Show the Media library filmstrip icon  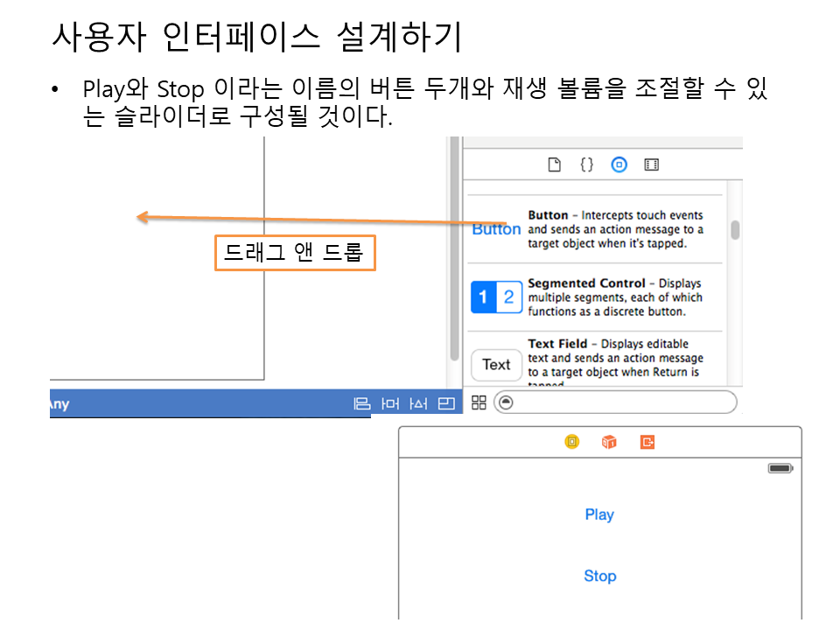tap(651, 164)
